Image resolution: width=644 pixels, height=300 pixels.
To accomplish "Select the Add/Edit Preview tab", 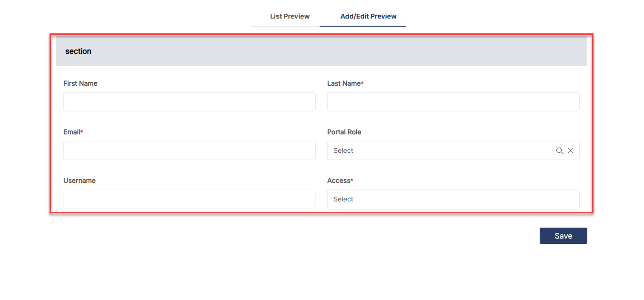I will (368, 16).
